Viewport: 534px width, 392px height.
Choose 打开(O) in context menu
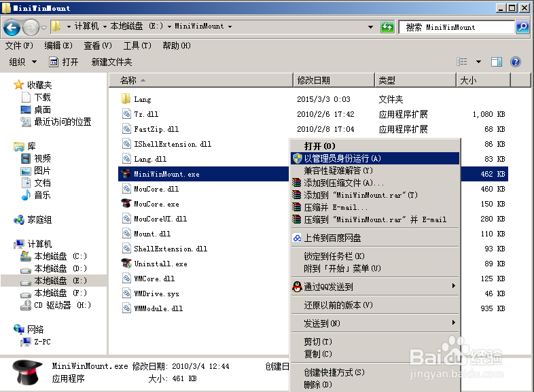tap(375, 146)
